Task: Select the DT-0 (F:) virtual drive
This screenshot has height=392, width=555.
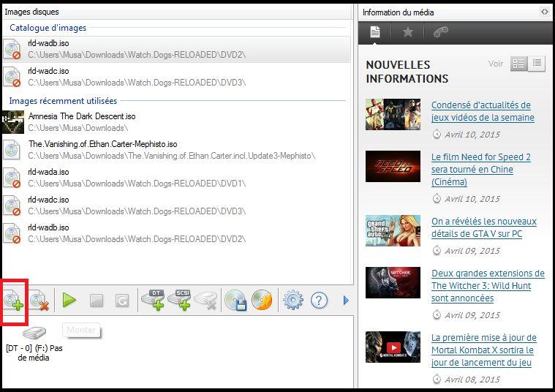Action: pos(34,344)
